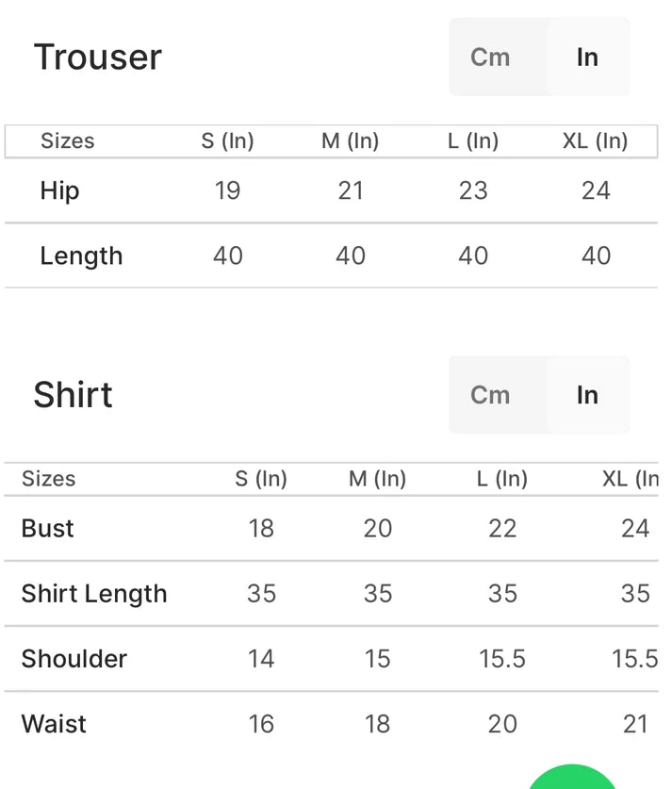Screen dimensions: 672x789
Task: Select the Shoulder row label
Action: 74,659
